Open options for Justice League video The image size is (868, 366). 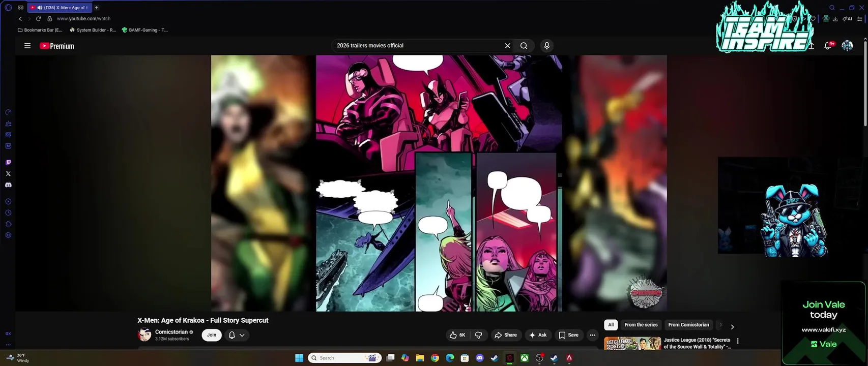738,341
